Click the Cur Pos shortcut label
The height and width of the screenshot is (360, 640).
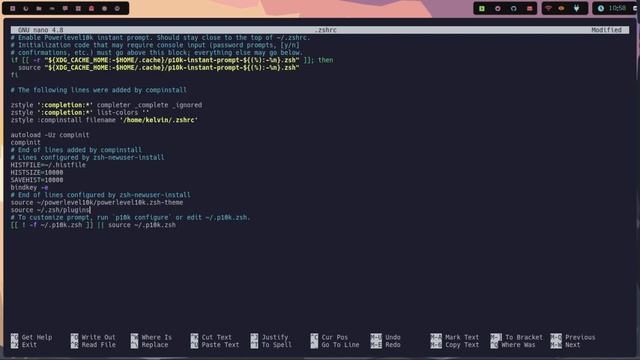tap(335, 337)
